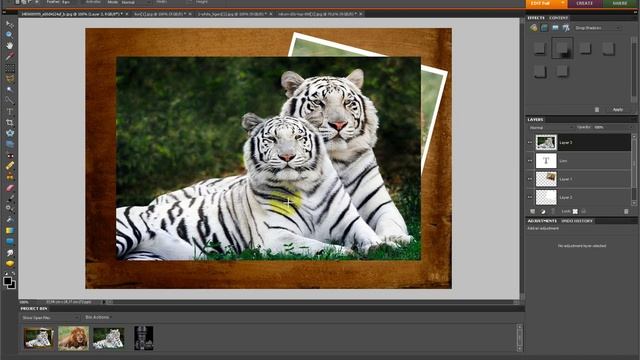The width and height of the screenshot is (640, 360).
Task: Open foreground color swatch
Action: 7,281
